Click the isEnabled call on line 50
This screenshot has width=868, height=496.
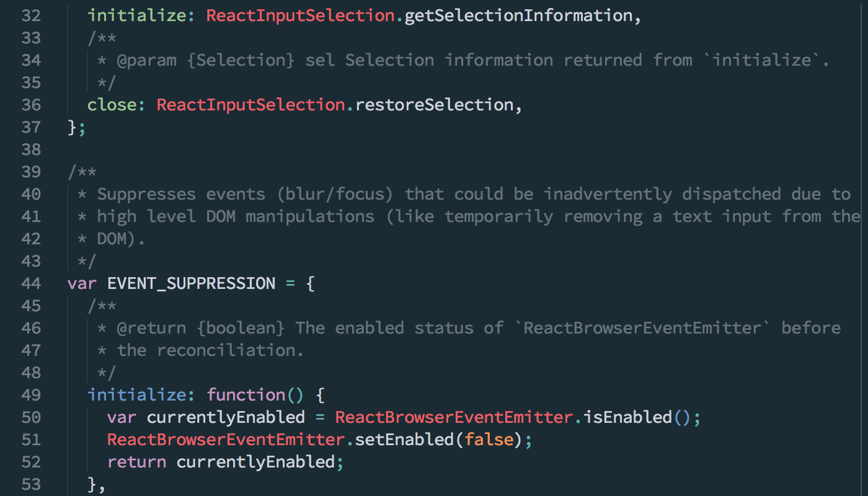click(627, 417)
